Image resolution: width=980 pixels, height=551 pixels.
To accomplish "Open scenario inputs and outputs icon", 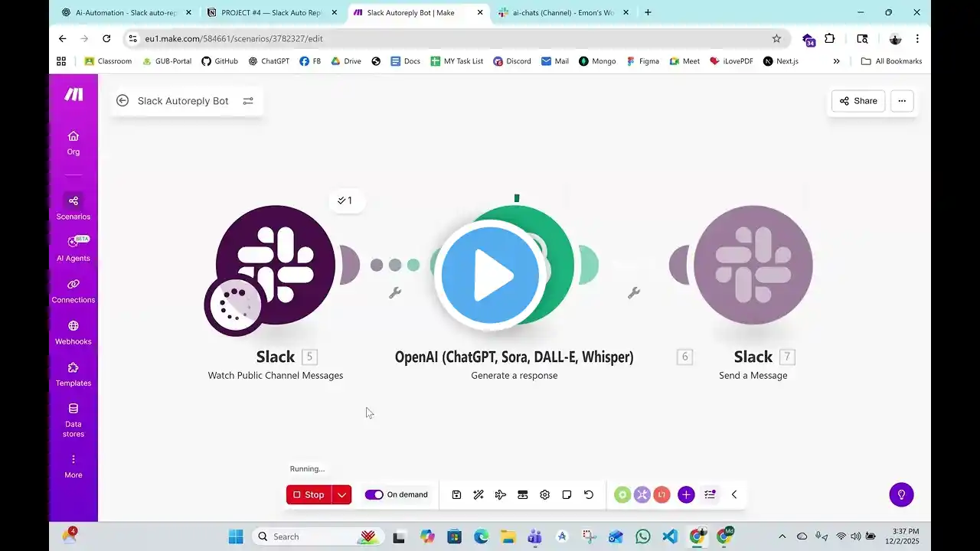I will point(523,494).
